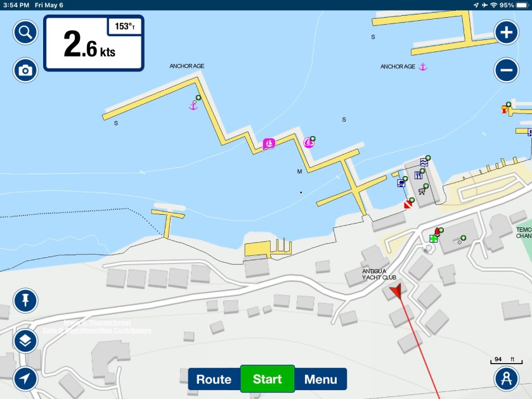Tap the shopping cart marker at marina
The width and height of the screenshot is (532, 399).
click(422, 191)
